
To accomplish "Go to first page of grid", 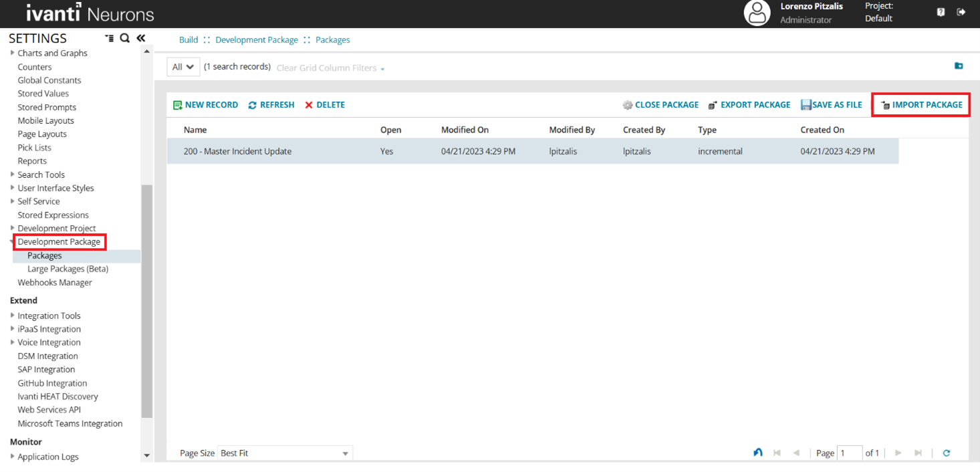I will click(777, 453).
